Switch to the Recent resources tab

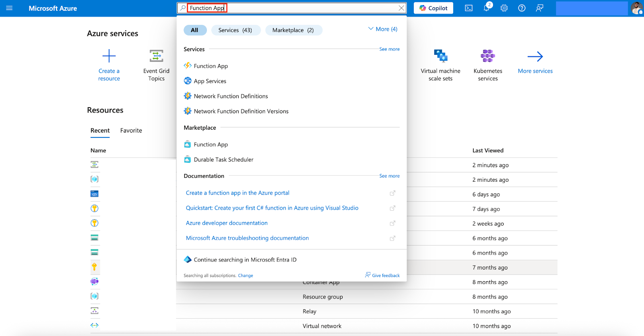(100, 131)
